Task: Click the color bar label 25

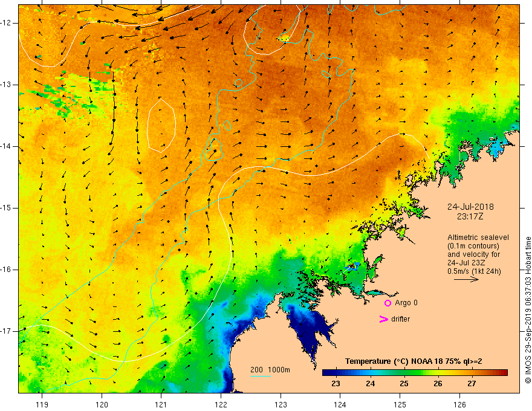Action: point(404,384)
